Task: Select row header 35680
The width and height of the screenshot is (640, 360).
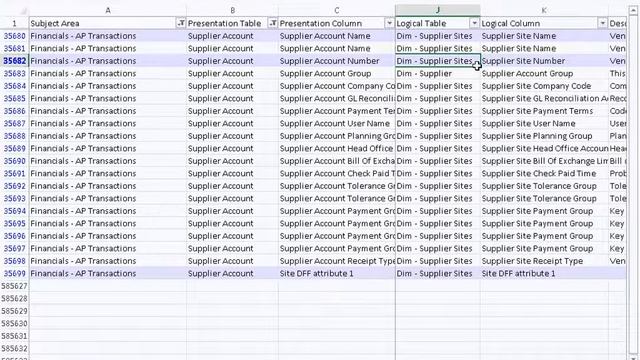Action: click(15, 36)
